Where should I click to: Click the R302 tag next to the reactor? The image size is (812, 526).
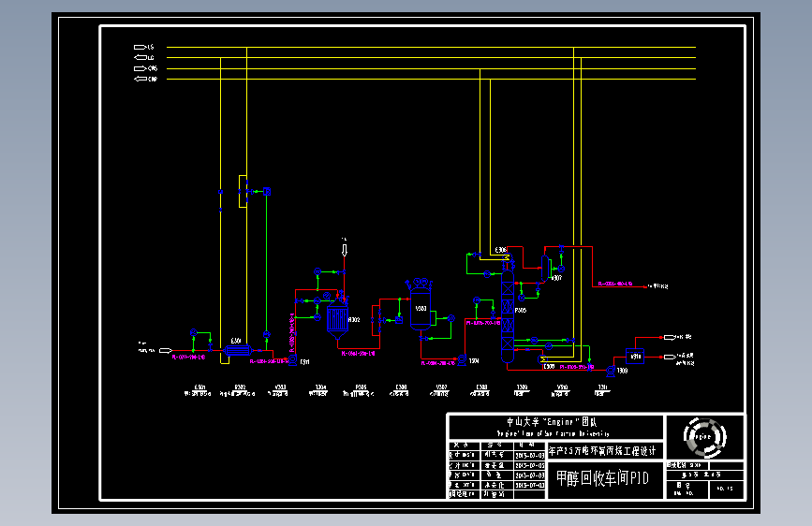[x=354, y=320]
